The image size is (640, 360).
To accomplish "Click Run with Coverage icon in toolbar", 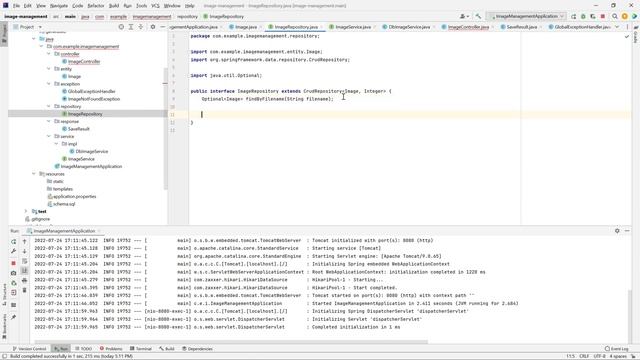I will click(x=593, y=16).
